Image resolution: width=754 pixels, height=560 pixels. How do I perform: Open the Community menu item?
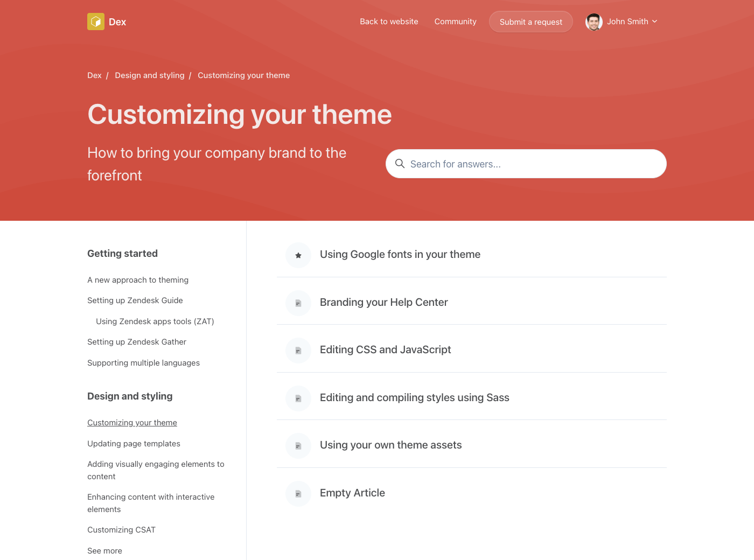[x=455, y=22]
